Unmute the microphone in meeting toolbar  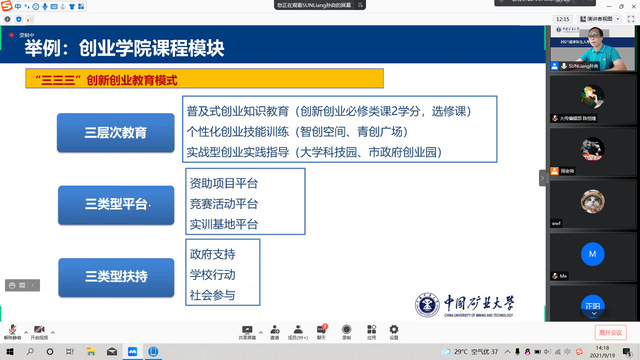tap(12, 332)
